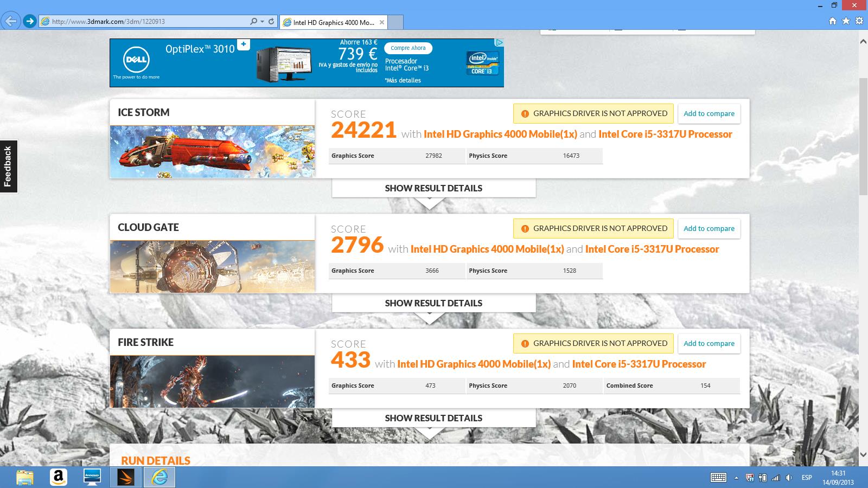This screenshot has height=488, width=868.
Task: Click the Compre Ahora button in Dell ad
Action: [x=408, y=48]
